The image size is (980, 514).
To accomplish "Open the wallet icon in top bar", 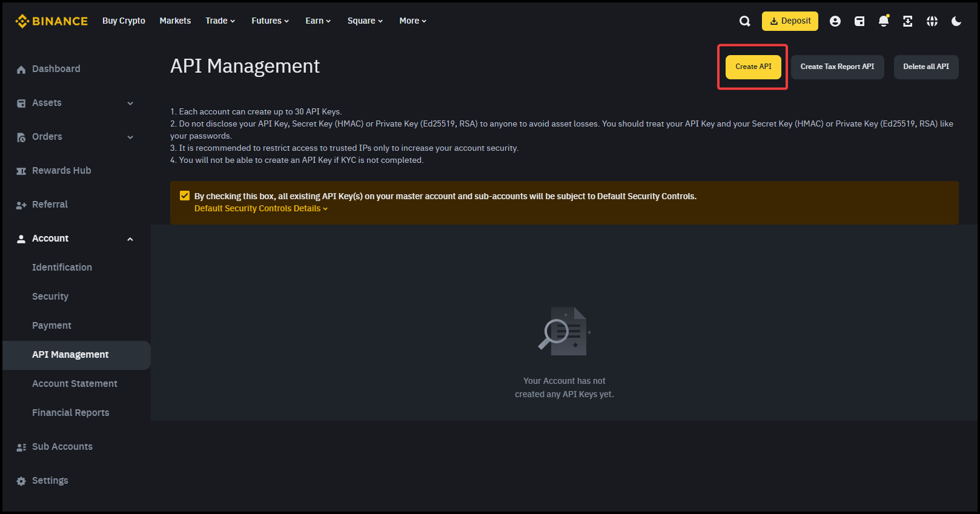I will point(859,21).
